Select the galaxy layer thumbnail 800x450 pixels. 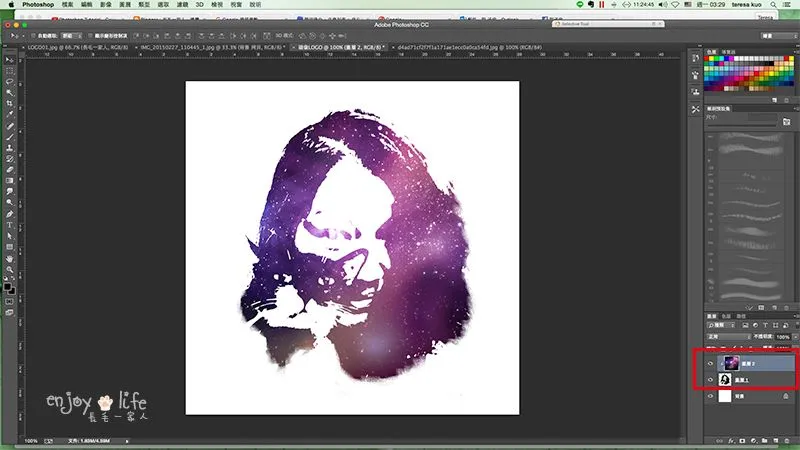coord(731,363)
